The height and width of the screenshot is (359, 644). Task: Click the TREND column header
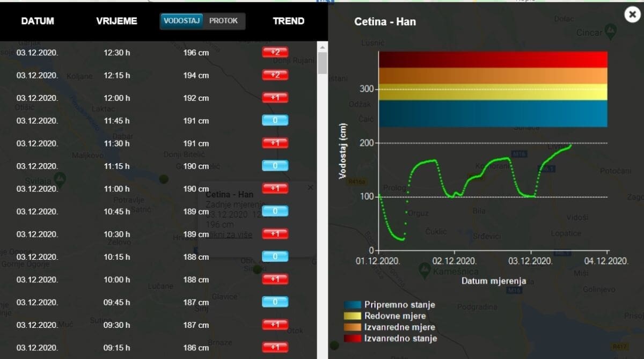click(288, 21)
